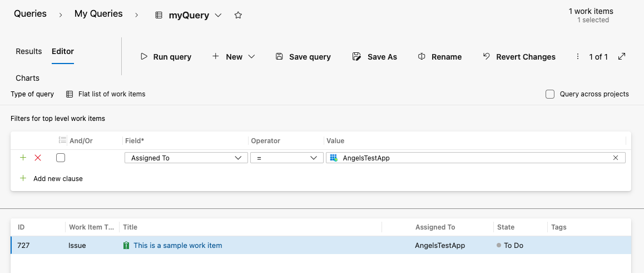
Task: Click the red X remove clause icon
Action: pos(38,158)
